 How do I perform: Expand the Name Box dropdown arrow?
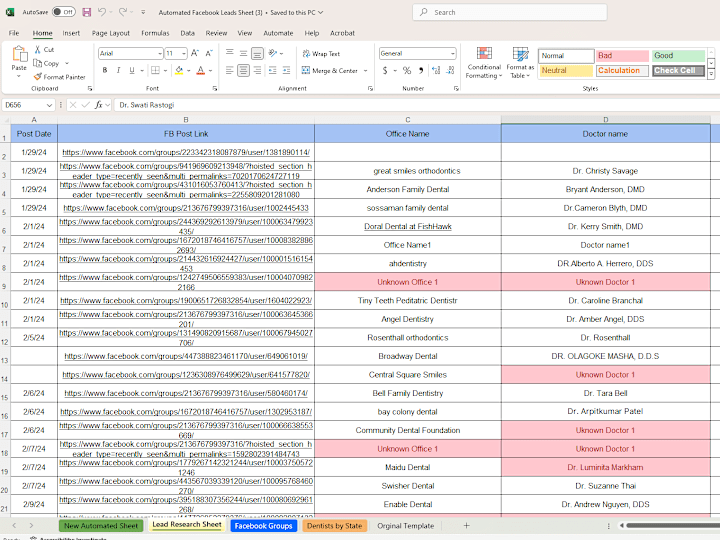point(49,105)
